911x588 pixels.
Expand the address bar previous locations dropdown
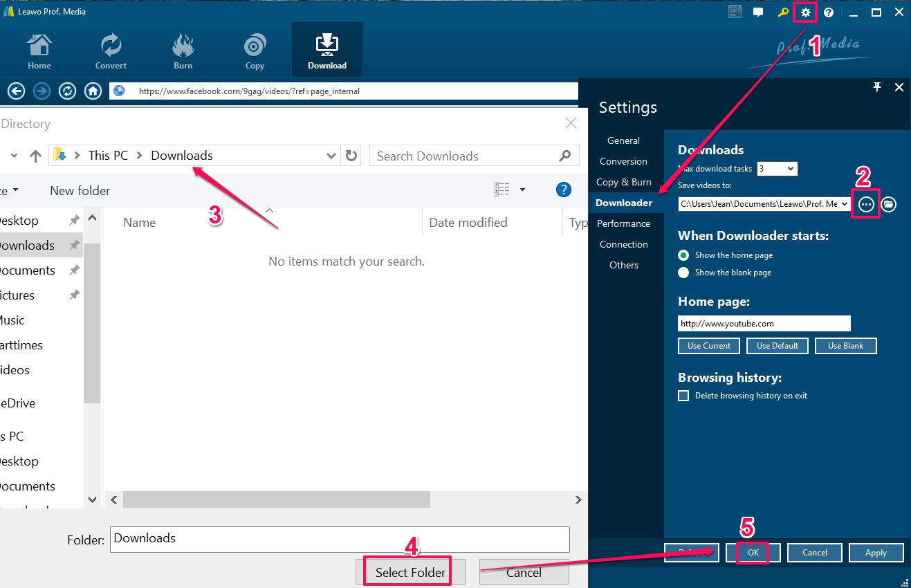click(331, 156)
